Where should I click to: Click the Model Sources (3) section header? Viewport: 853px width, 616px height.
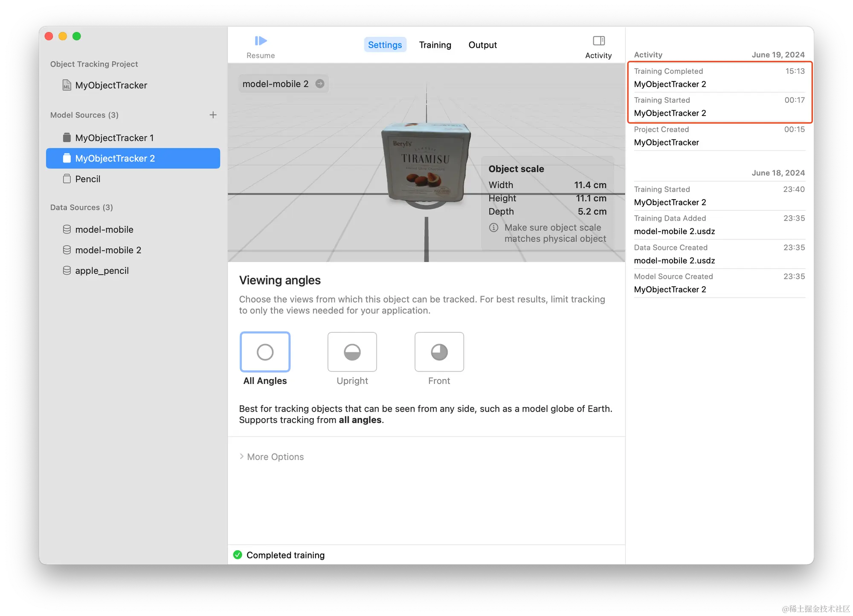point(84,115)
